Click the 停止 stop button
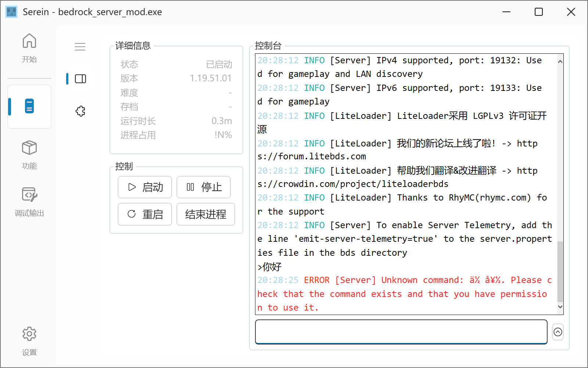The image size is (588, 368). (x=204, y=187)
